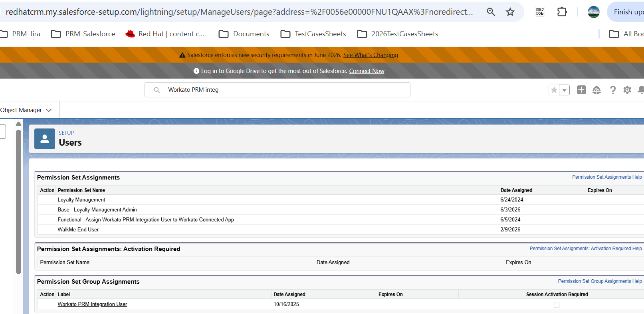Screen dimensions: 644x314
Task: Select the 10/16/2025 date assigned cell
Action: (x=286, y=304)
